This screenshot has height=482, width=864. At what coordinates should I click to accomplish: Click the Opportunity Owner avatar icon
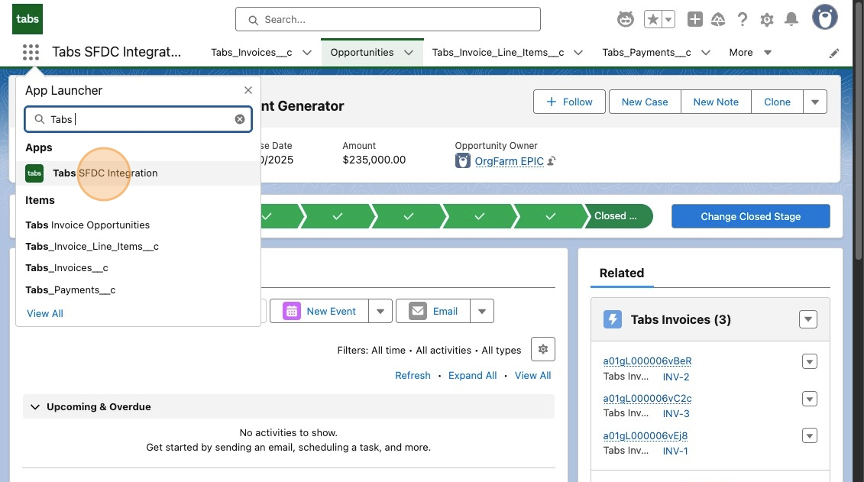click(462, 161)
